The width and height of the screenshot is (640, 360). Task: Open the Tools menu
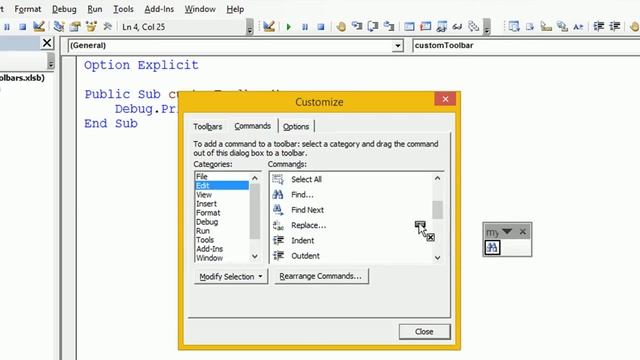click(x=123, y=9)
